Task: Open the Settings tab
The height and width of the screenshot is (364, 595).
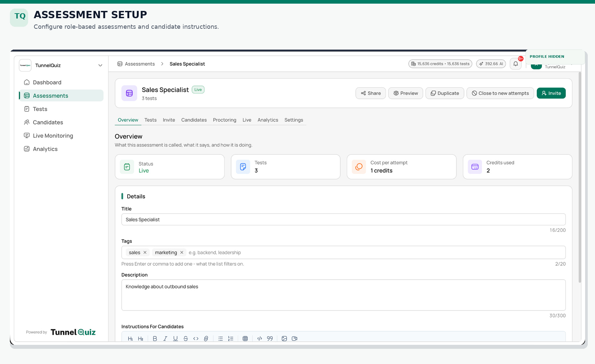Action: tap(294, 120)
